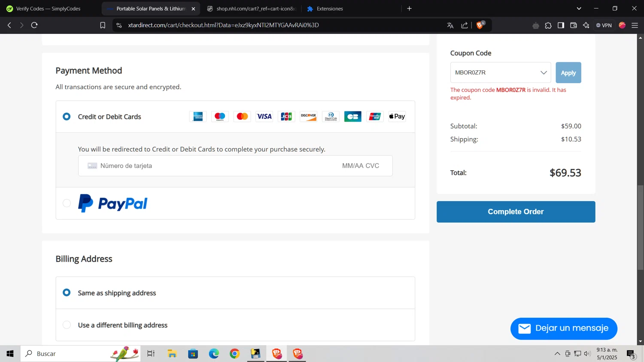The image size is (644, 362).
Task: Open the translate page icon
Action: click(450, 25)
